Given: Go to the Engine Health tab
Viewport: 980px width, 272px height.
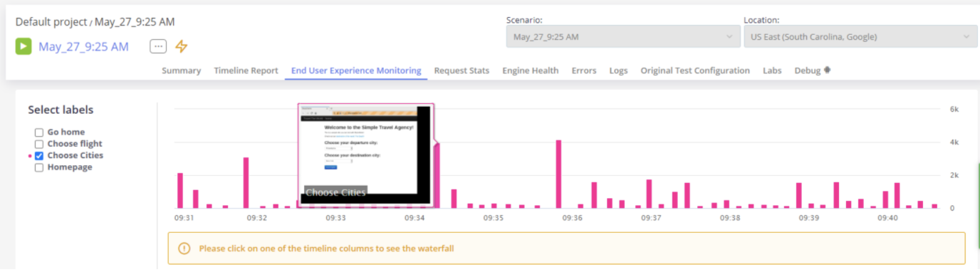Looking at the screenshot, I should coord(530,70).
